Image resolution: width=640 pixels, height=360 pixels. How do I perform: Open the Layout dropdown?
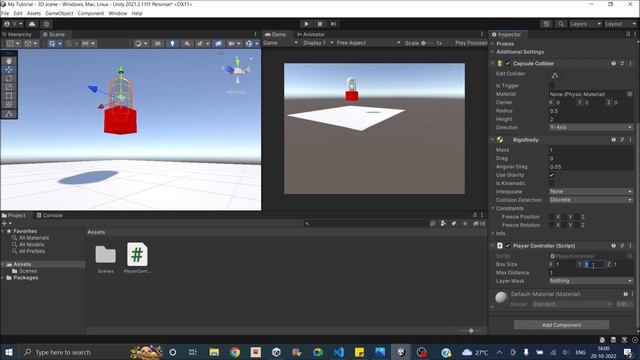point(620,24)
